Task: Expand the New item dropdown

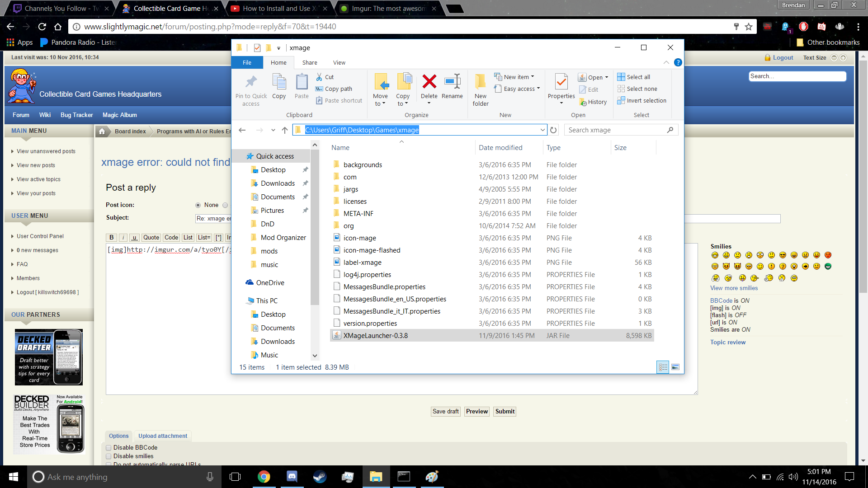Action: point(514,77)
